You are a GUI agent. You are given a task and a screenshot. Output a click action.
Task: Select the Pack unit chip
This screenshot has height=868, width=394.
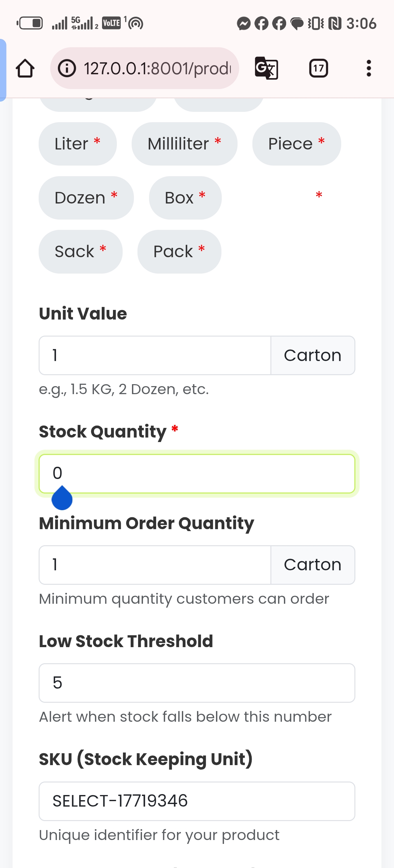(179, 252)
